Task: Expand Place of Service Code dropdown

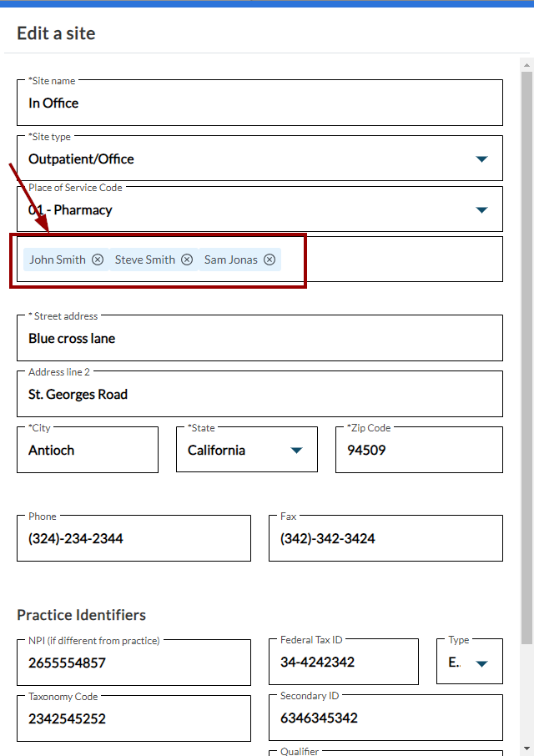Action: 481,209
